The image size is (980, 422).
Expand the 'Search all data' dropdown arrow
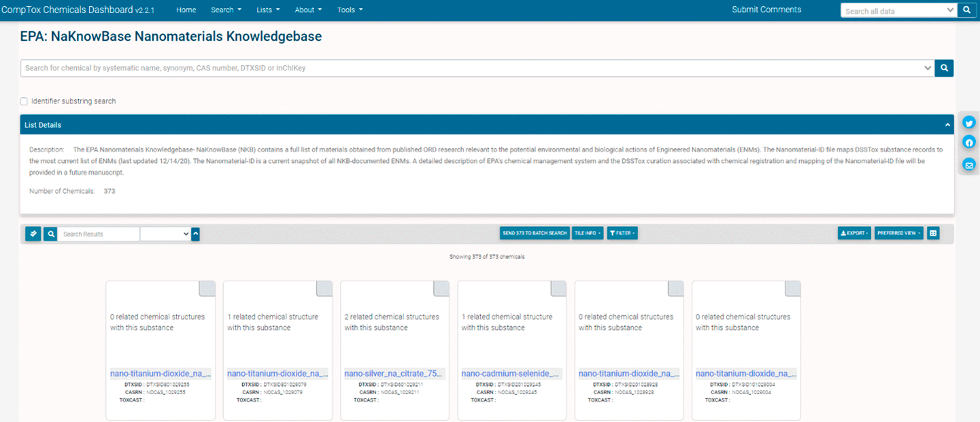tap(950, 10)
